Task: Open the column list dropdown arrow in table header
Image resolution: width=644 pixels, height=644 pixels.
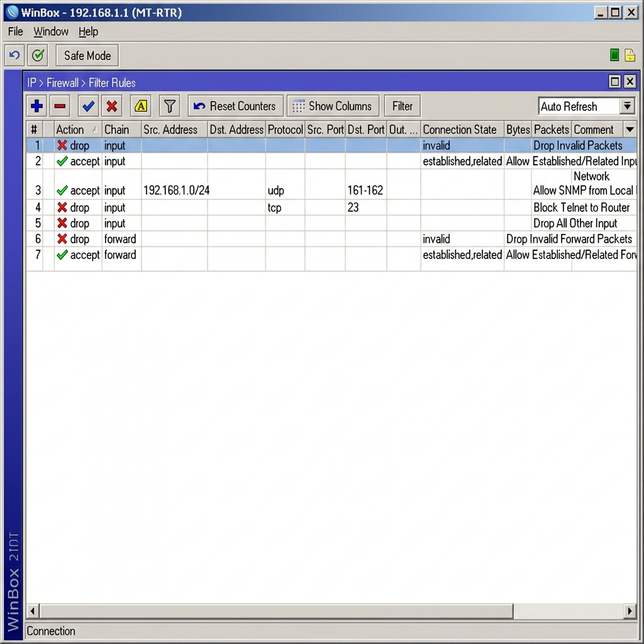Action: pyautogui.click(x=630, y=130)
